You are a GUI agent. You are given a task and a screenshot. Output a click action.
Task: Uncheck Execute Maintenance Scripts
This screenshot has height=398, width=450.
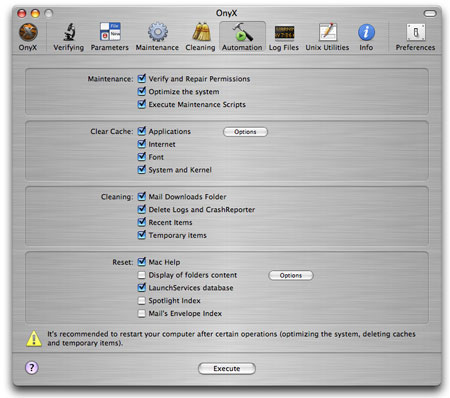point(142,104)
